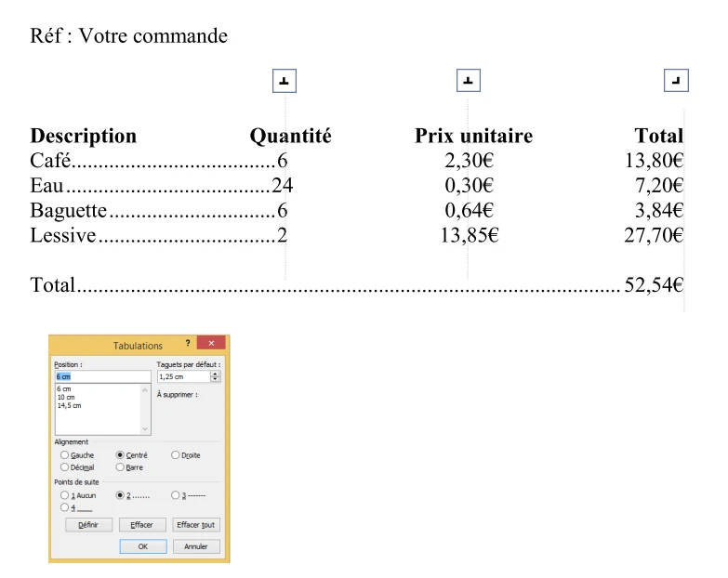Choose leader option 3 with dashes
The image size is (728, 578).
point(176,495)
